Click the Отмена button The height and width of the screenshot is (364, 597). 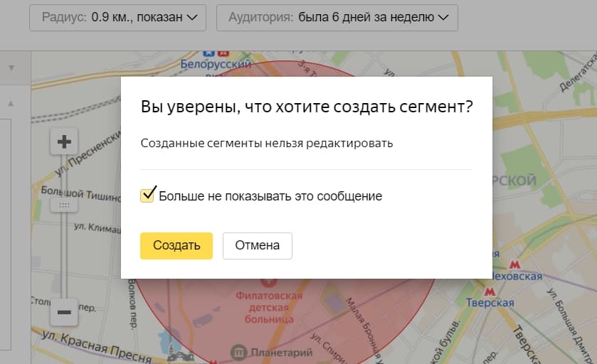258,246
